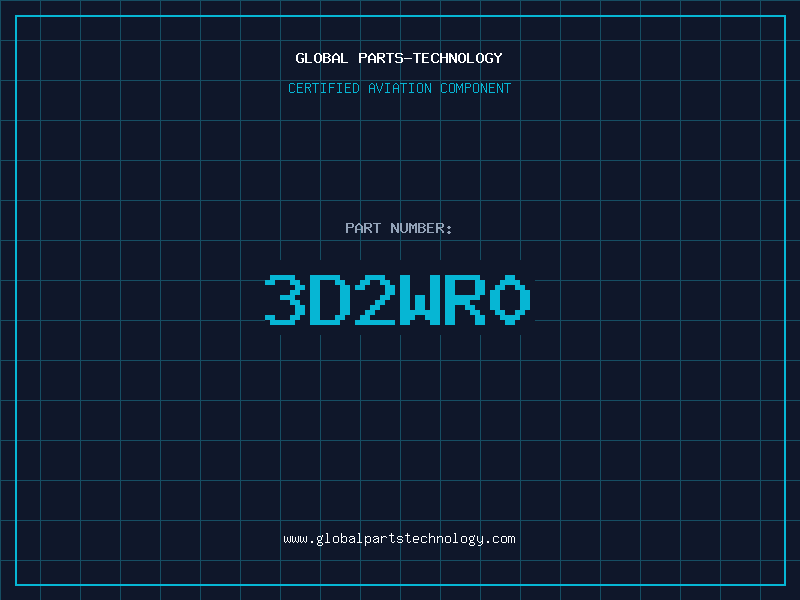Screen dimensions: 800x600
Task: Select the CERTIFIED AVIATION COMPONENT subtitle
Action: coord(399,88)
